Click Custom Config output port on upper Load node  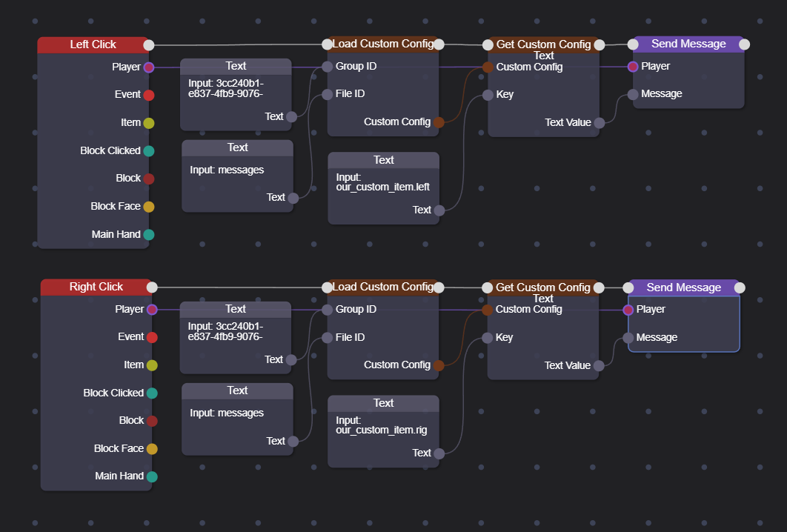[x=439, y=122]
